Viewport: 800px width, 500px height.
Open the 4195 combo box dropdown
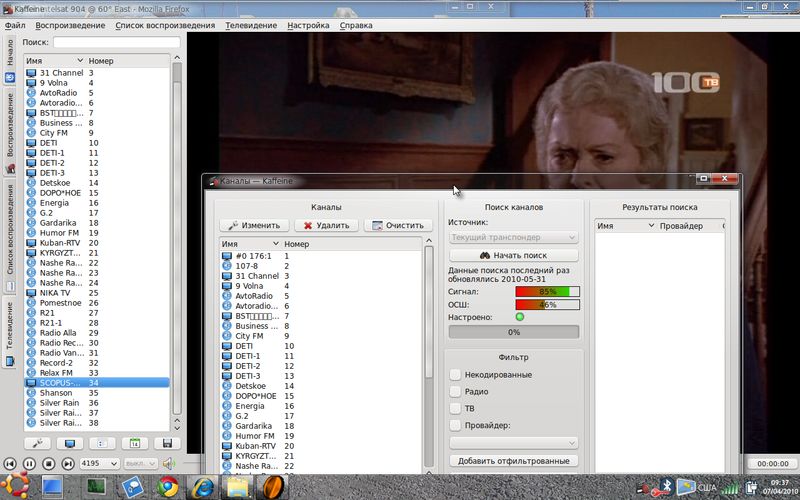pos(100,463)
